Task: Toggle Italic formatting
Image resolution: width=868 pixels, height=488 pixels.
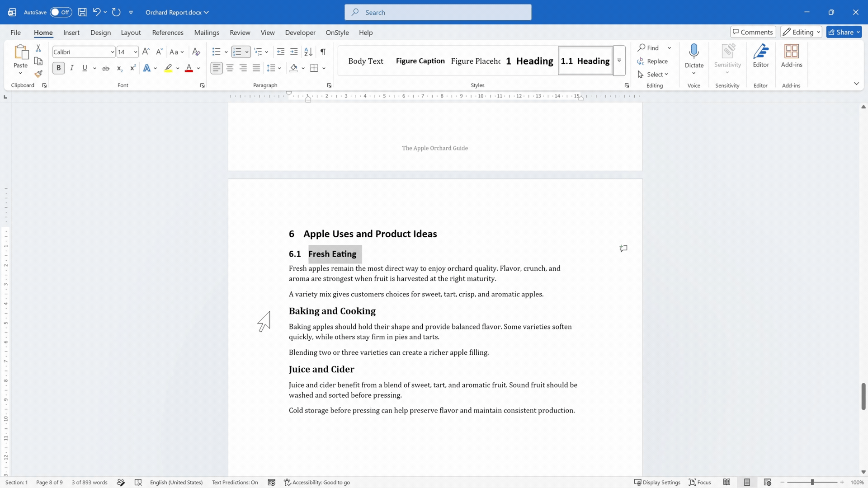Action: [x=71, y=68]
